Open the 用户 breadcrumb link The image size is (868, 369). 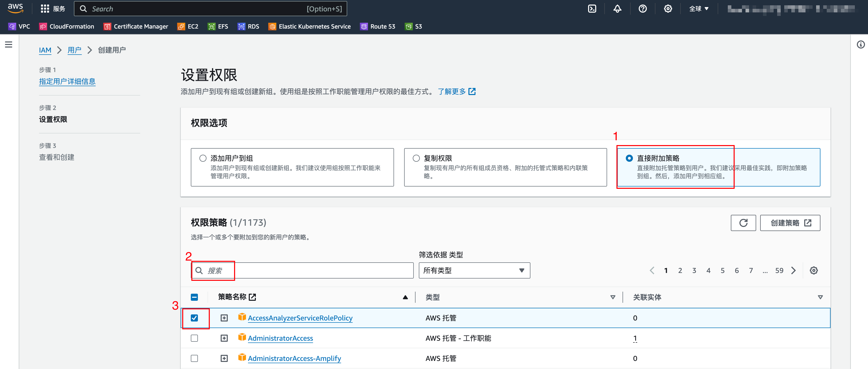(74, 50)
